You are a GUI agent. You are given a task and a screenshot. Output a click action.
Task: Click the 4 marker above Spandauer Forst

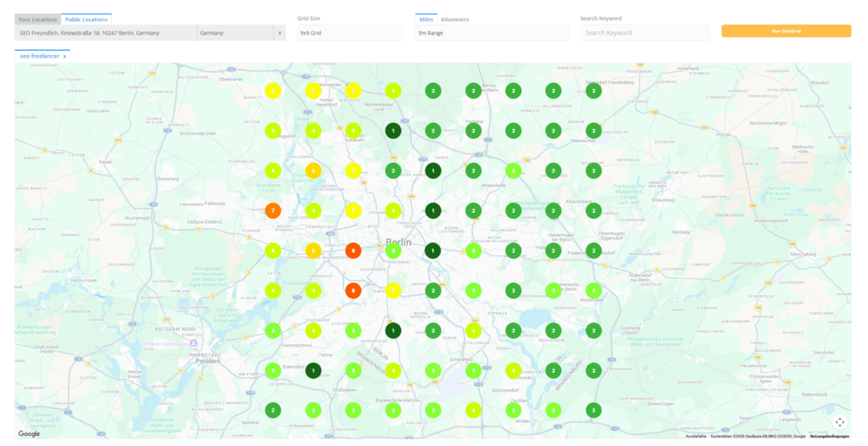click(273, 170)
